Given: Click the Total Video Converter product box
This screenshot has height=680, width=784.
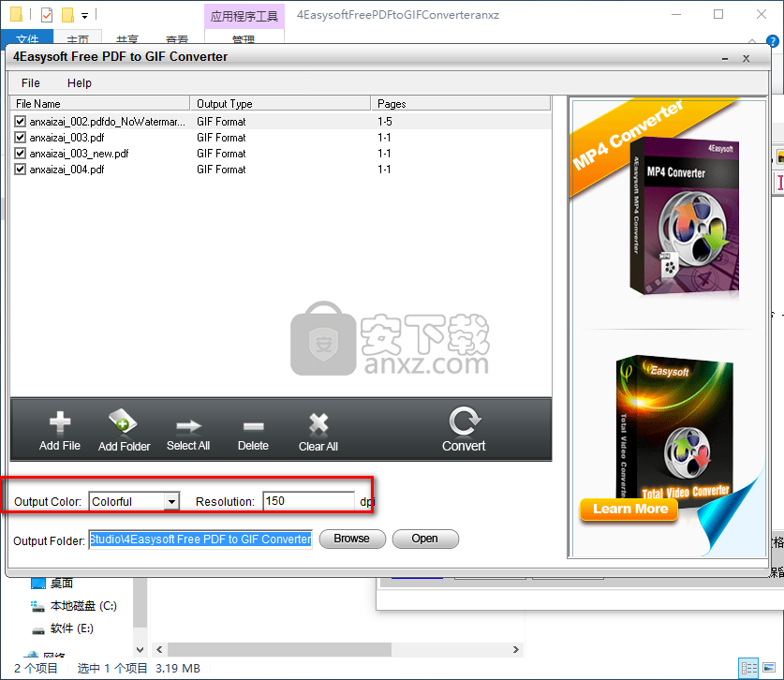Looking at the screenshot, I should [x=674, y=431].
